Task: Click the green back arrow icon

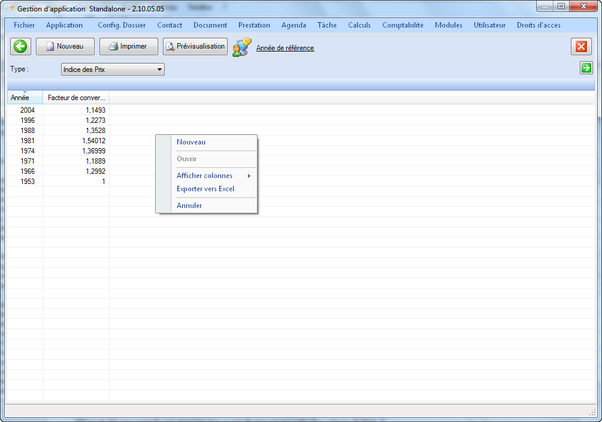Action: click(20, 46)
